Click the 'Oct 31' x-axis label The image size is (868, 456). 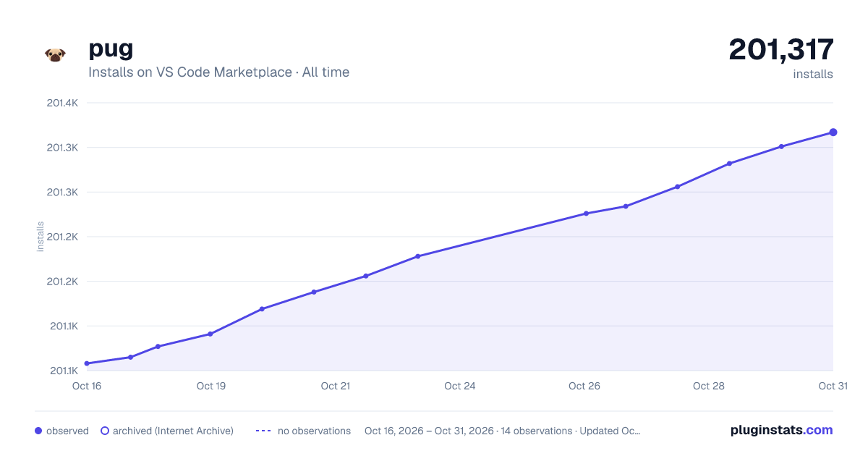[833, 386]
